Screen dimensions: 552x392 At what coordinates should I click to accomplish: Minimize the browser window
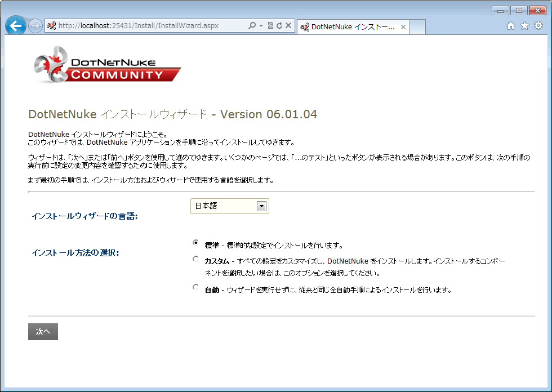point(500,11)
